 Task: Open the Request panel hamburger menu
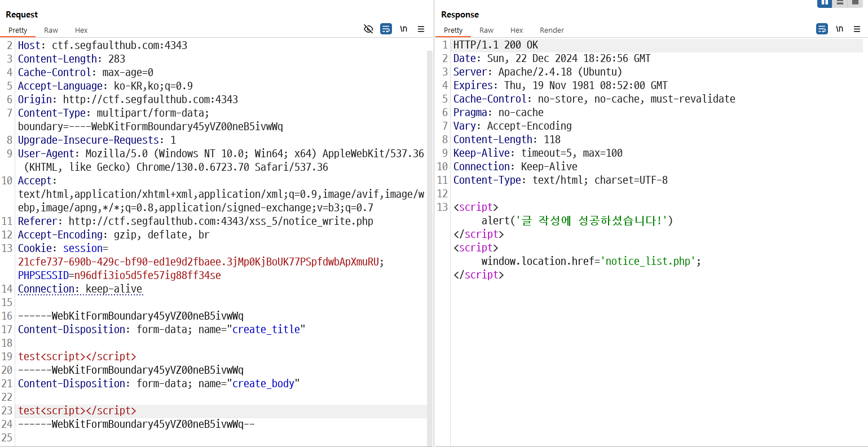(x=421, y=29)
